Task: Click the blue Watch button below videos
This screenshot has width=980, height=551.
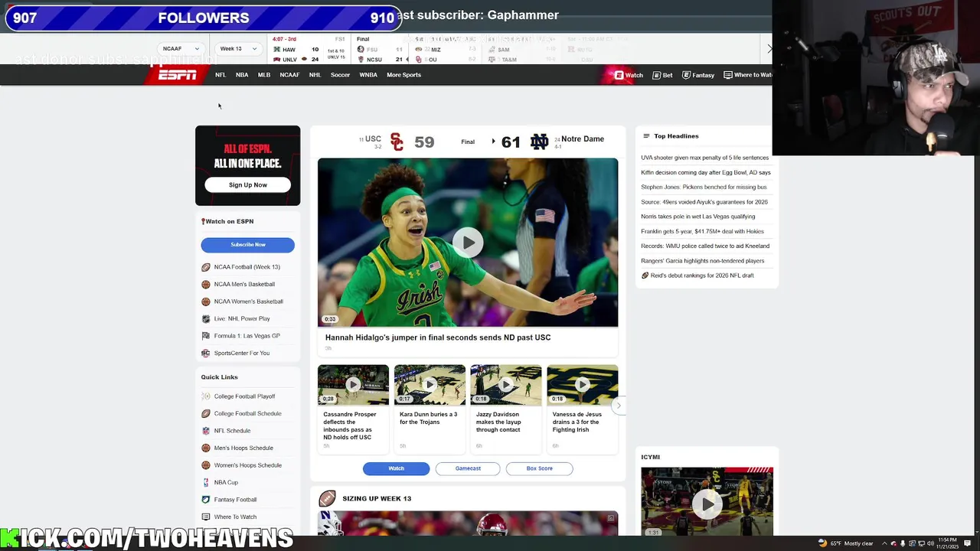Action: click(x=396, y=468)
